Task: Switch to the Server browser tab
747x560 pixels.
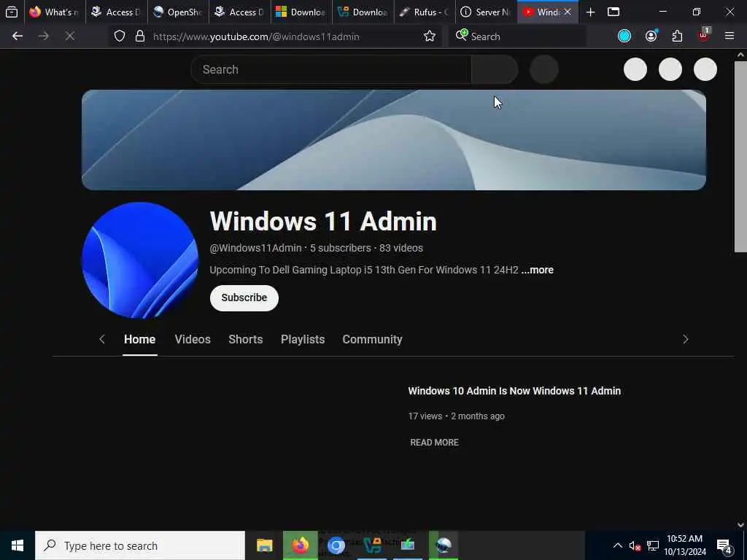Action: 487,12
